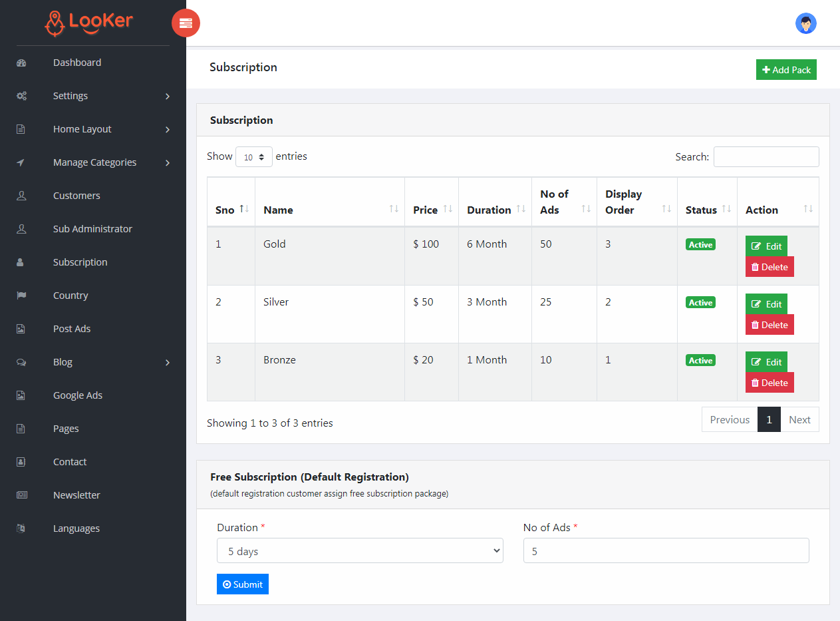The height and width of the screenshot is (621, 840).
Task: Click the Newsletter newspaper icon
Action: [x=21, y=495]
